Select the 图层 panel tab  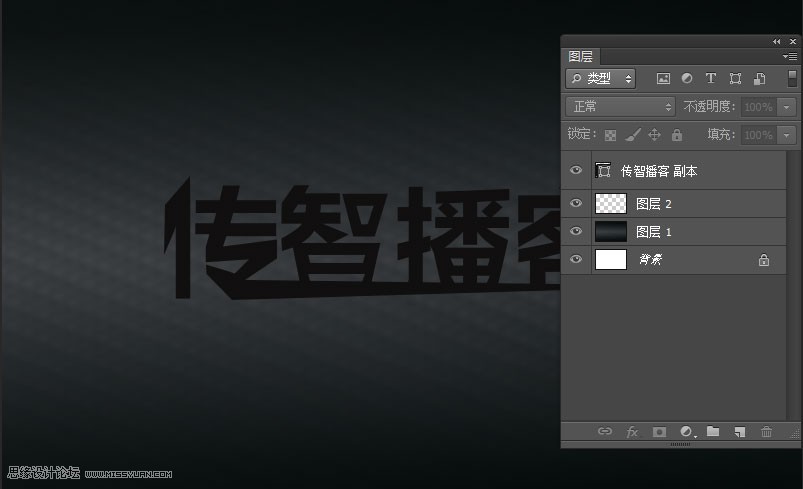(581, 57)
